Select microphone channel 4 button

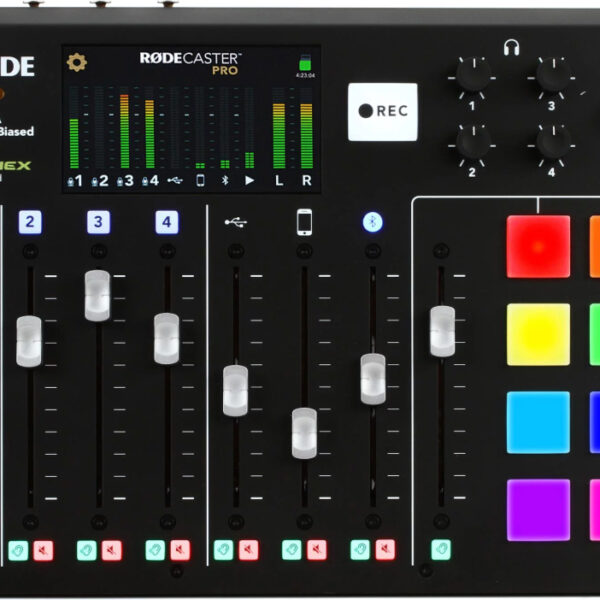pyautogui.click(x=166, y=222)
